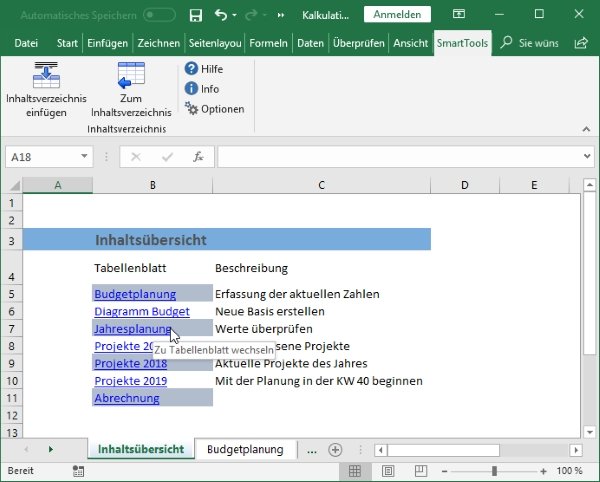Toggle Automatisches Speichern switch
The width and height of the screenshot is (600, 482).
(x=160, y=15)
